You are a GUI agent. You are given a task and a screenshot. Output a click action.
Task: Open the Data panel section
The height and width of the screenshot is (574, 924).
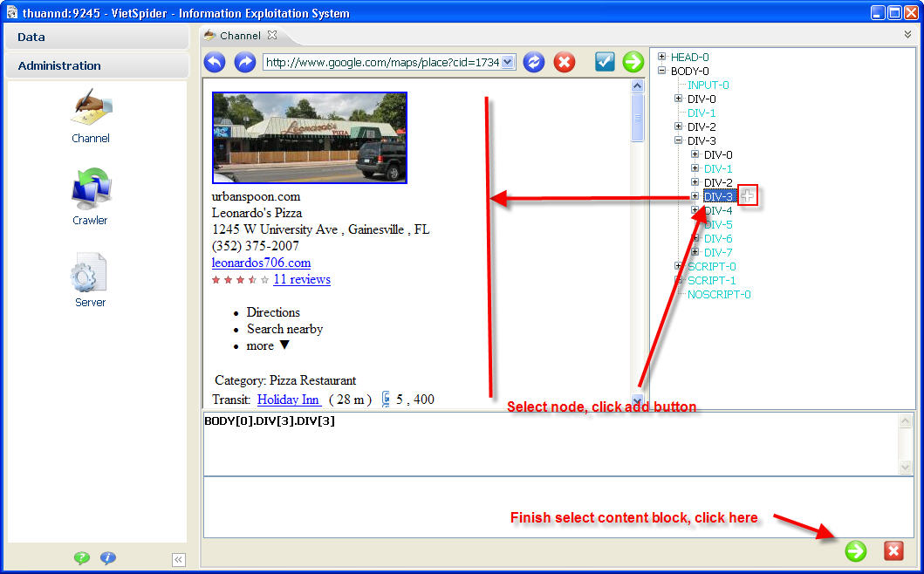tap(97, 37)
